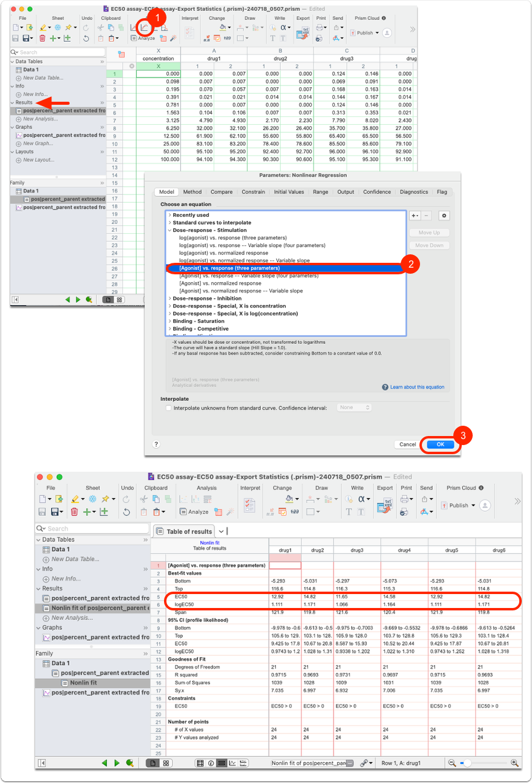Go to the Initial Values tab
The width and height of the screenshot is (532, 783).
pos(289,192)
